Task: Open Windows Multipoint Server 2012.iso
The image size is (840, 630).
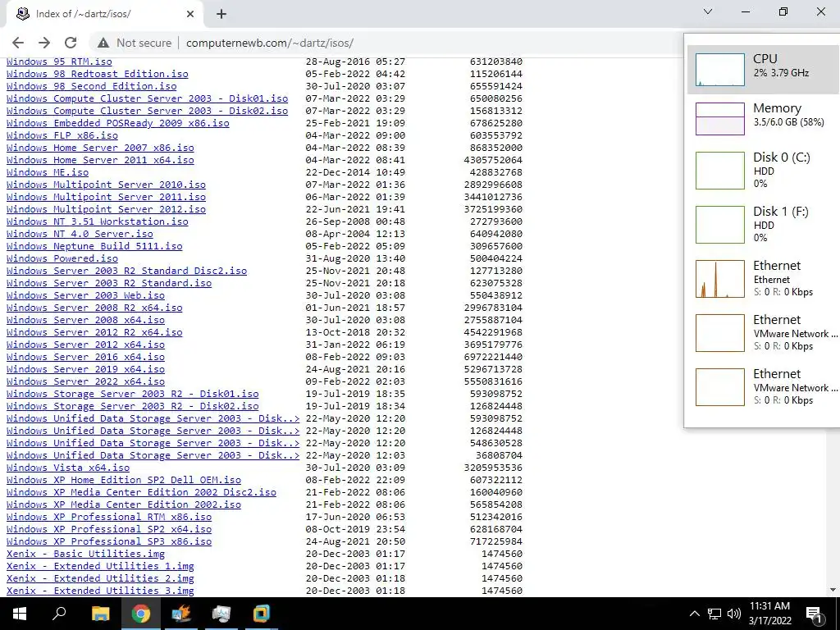Action: click(106, 209)
